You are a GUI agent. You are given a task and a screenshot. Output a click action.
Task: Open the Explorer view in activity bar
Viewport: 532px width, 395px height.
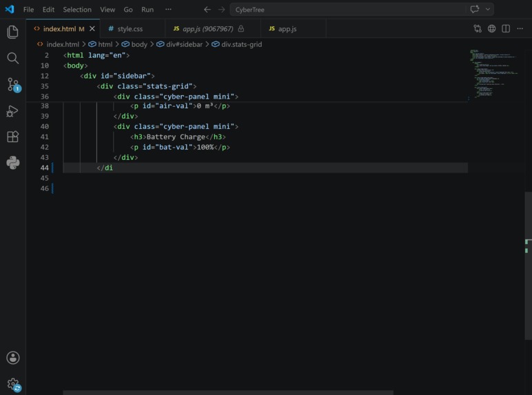(x=12, y=32)
